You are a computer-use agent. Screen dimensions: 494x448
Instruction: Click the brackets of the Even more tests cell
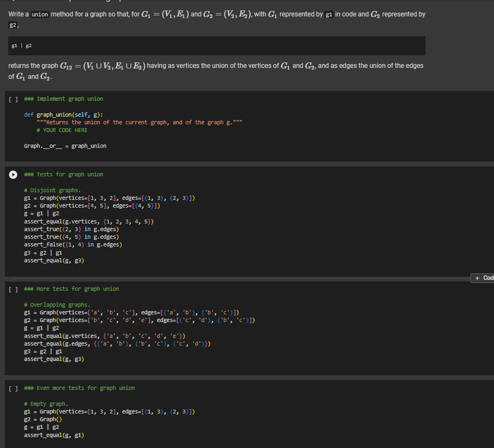click(12, 388)
